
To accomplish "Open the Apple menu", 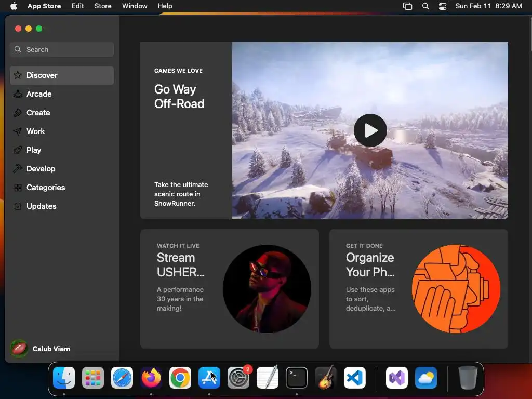I will coord(14,6).
